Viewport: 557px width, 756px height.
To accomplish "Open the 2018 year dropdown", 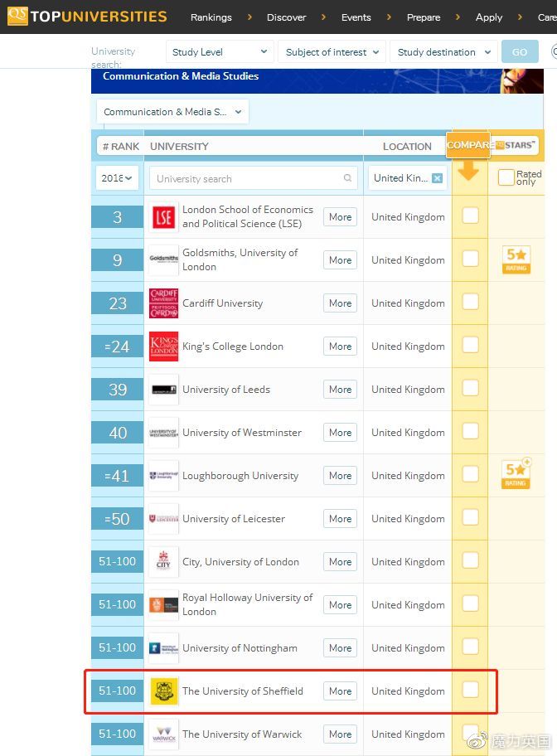I will pyautogui.click(x=117, y=178).
